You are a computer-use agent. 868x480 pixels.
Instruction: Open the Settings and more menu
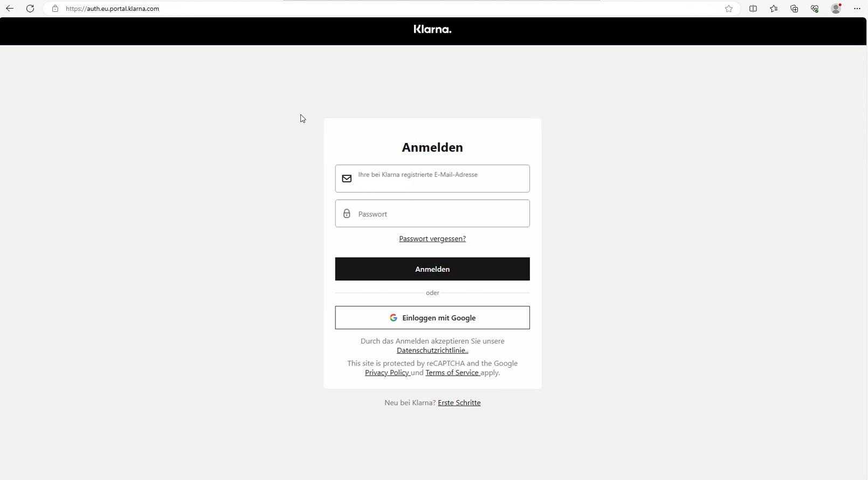(857, 9)
